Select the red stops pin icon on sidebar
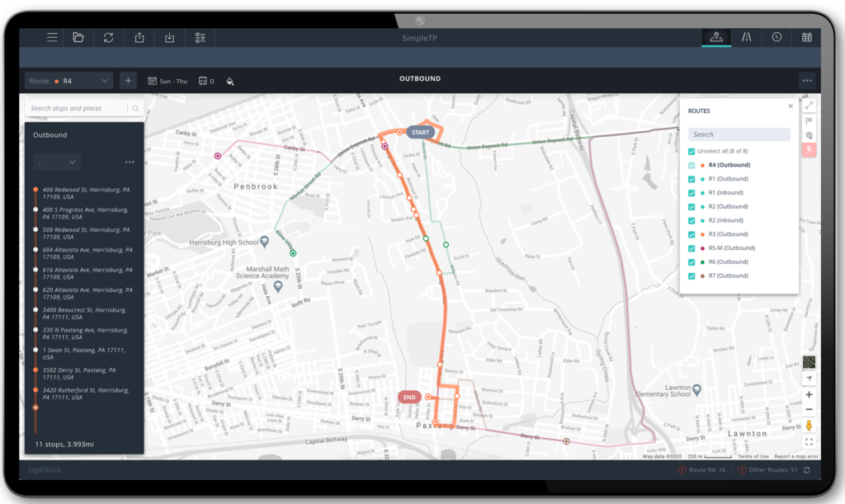 810,149
